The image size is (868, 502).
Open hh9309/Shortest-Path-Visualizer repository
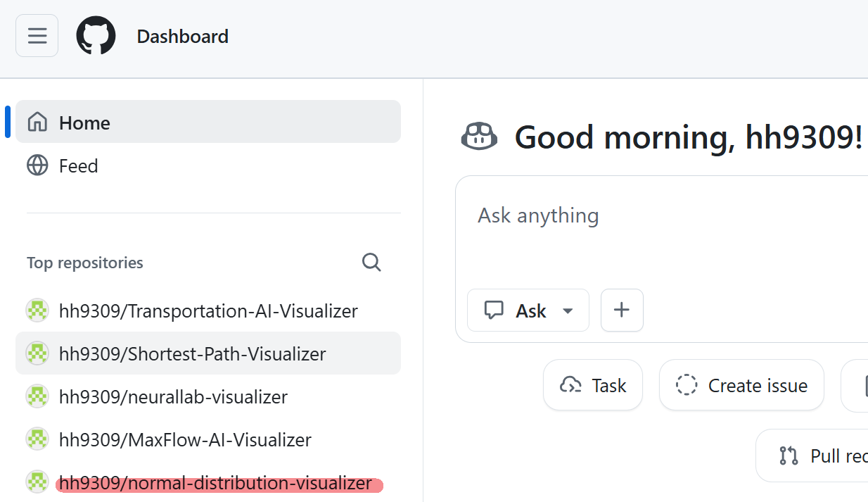tap(192, 353)
